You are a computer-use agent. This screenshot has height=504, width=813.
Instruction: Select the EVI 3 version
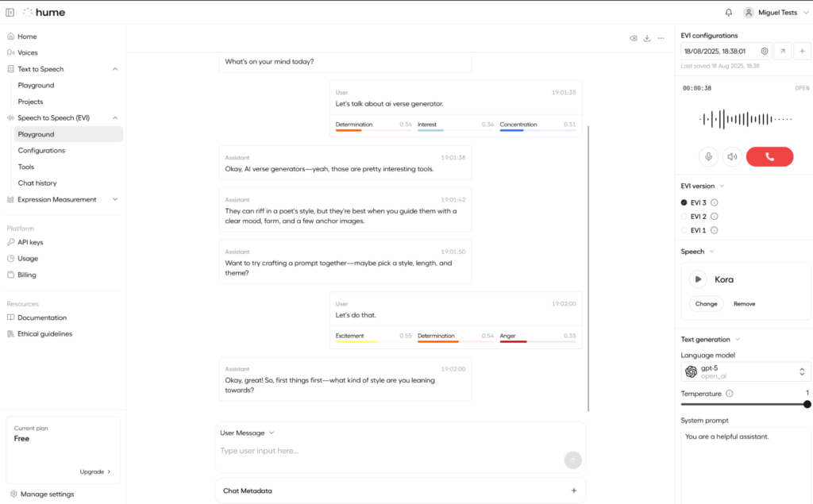pyautogui.click(x=685, y=202)
